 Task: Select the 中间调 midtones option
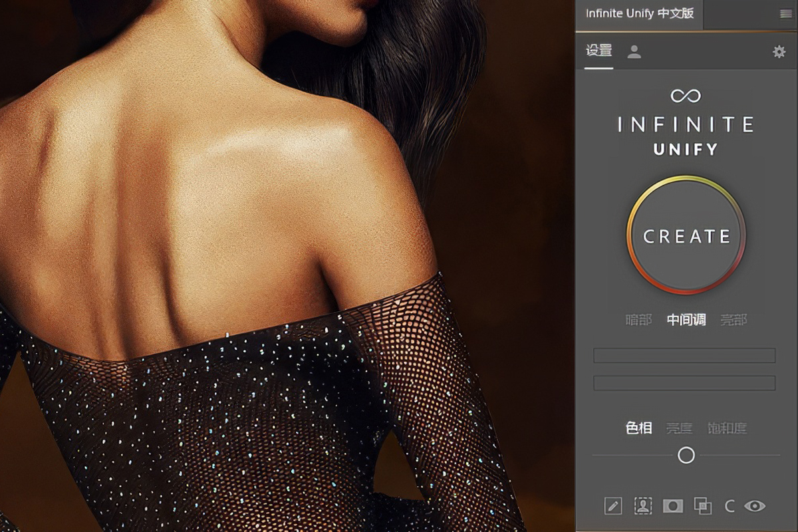[686, 320]
